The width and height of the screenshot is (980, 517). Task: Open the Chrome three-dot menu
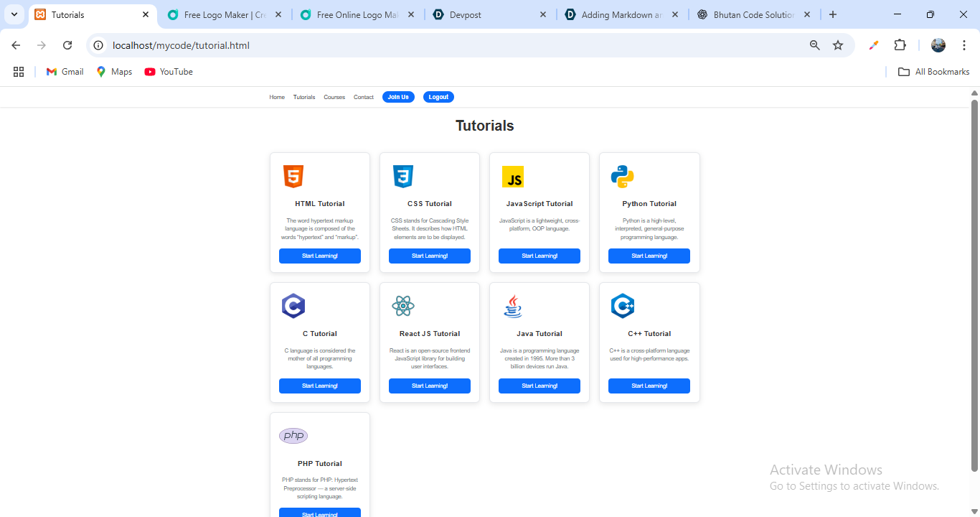[x=964, y=45]
